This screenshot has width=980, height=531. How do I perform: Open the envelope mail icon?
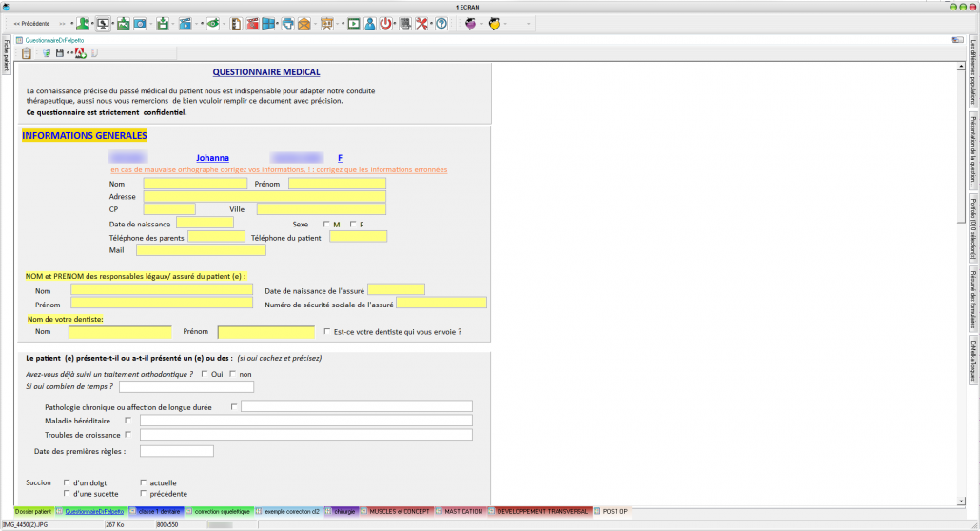304,24
